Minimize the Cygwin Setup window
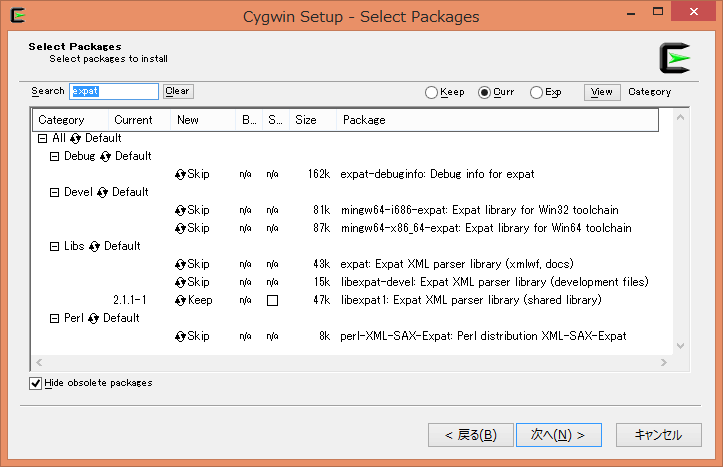Viewport: 723px width, 467px height. click(x=631, y=12)
